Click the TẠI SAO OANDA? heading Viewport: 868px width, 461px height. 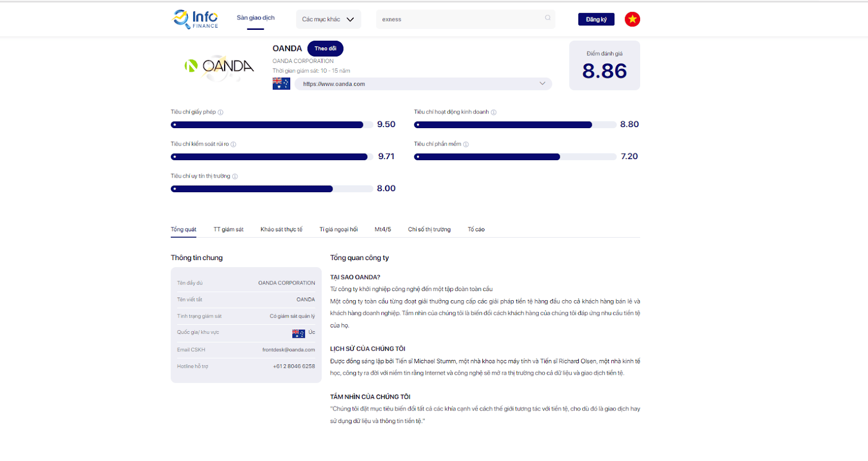point(355,277)
